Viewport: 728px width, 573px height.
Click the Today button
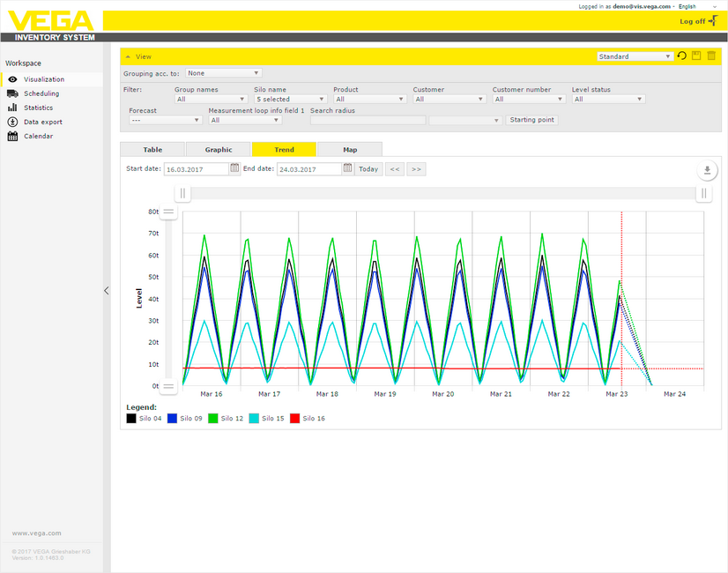click(x=368, y=169)
